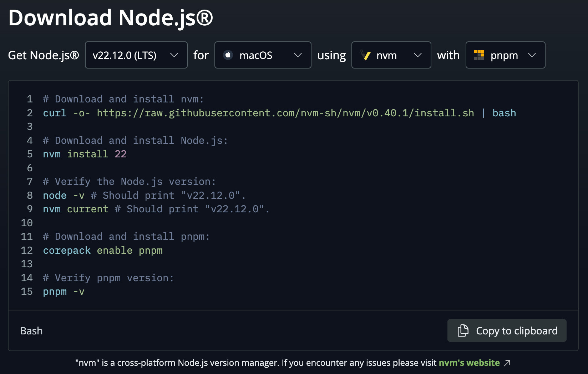Click the Bash language label
The image size is (588, 374).
point(31,331)
